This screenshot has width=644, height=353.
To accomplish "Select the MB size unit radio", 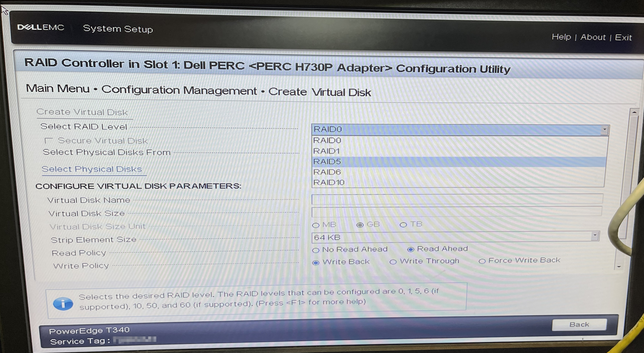I will click(316, 225).
